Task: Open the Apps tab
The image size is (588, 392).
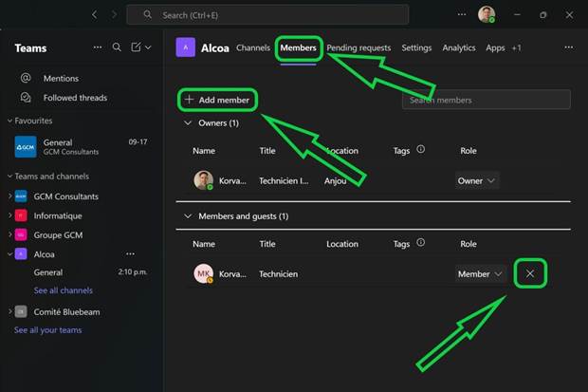Action: coord(495,47)
